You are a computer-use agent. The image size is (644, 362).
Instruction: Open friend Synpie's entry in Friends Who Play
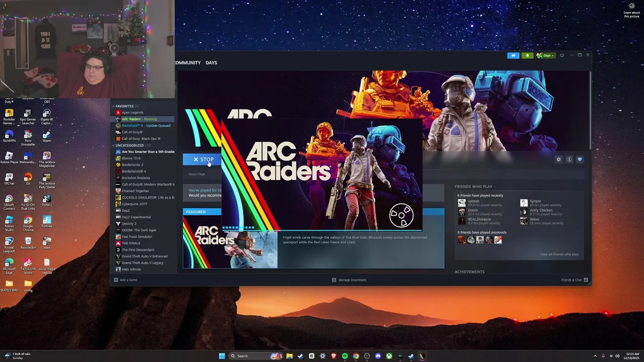535,203
